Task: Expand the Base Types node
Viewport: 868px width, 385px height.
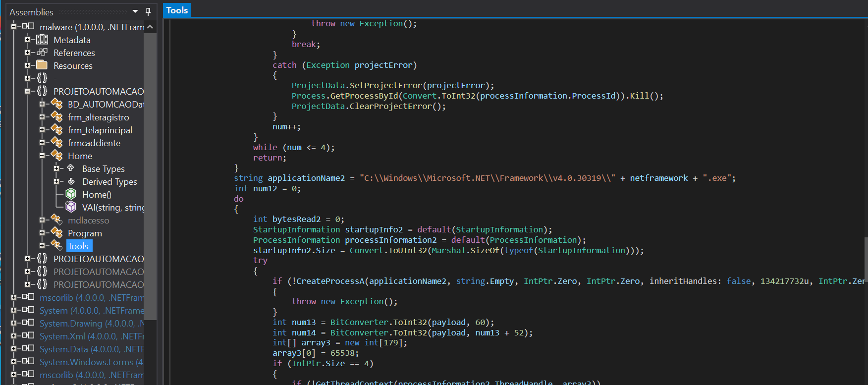Action: click(56, 168)
